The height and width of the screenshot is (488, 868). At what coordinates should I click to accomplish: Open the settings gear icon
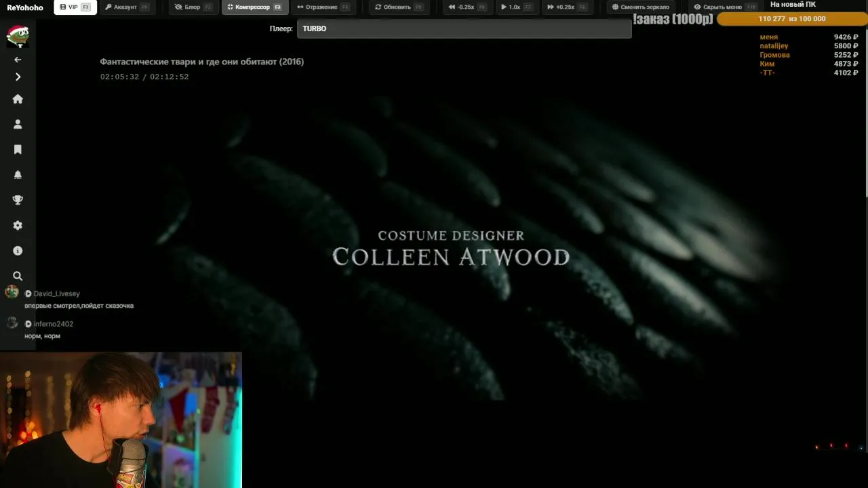[18, 225]
